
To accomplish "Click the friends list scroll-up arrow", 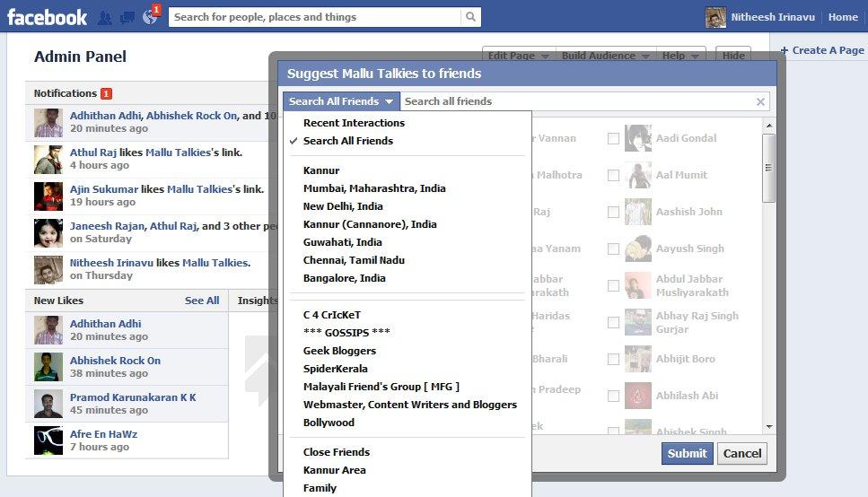I will click(x=769, y=126).
